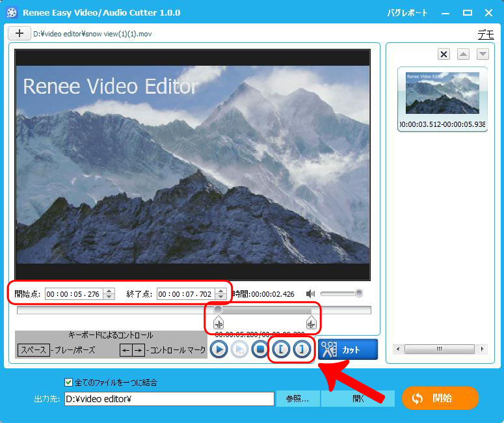Start processing with orange 開始 button
The width and height of the screenshot is (504, 423).
[440, 398]
